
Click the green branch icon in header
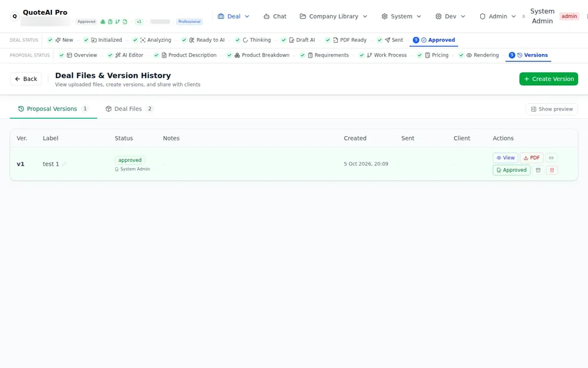[x=118, y=22]
